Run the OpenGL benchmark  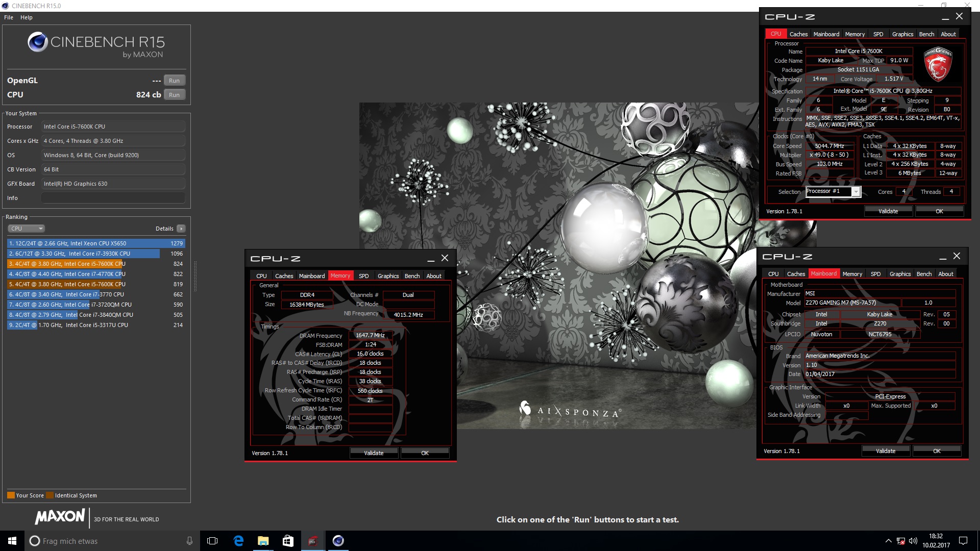[174, 81]
